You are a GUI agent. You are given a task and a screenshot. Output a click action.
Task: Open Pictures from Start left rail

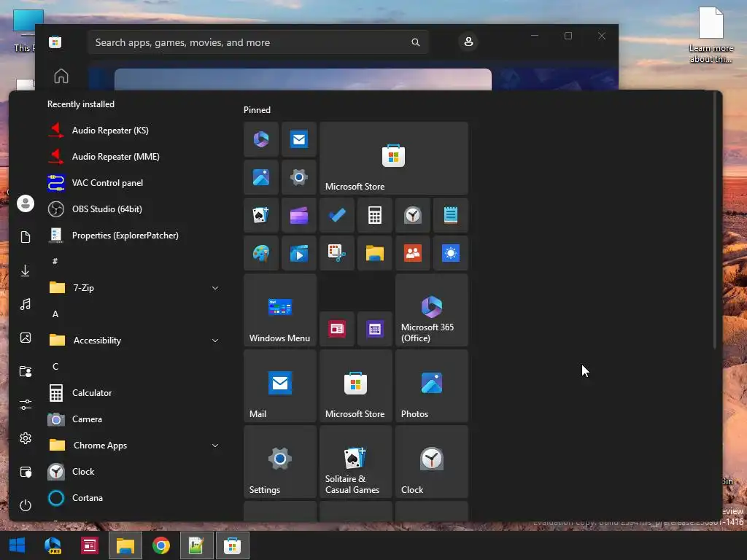tap(26, 338)
